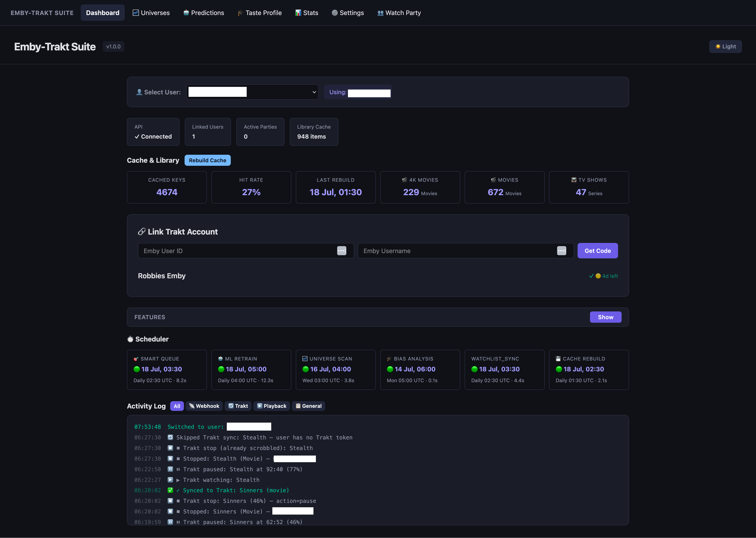The width and height of the screenshot is (756, 538).
Task: Click the ML Retrain robot icon
Action: click(x=221, y=359)
